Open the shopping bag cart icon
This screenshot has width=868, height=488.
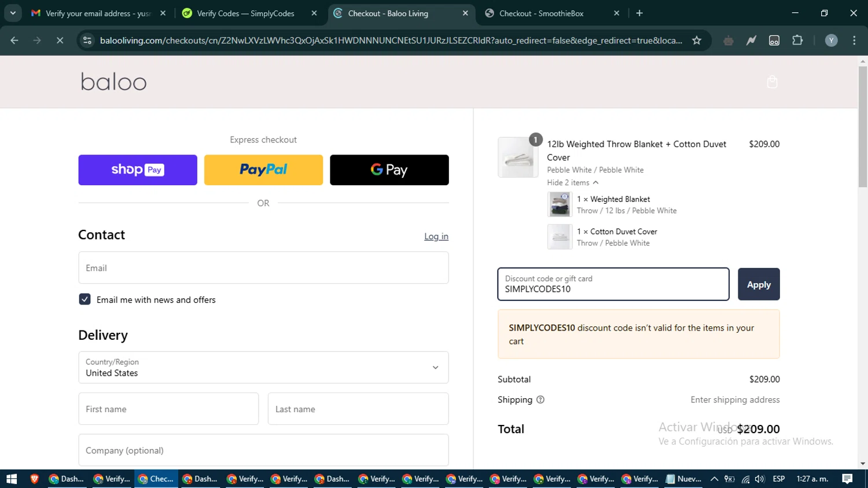click(x=772, y=82)
